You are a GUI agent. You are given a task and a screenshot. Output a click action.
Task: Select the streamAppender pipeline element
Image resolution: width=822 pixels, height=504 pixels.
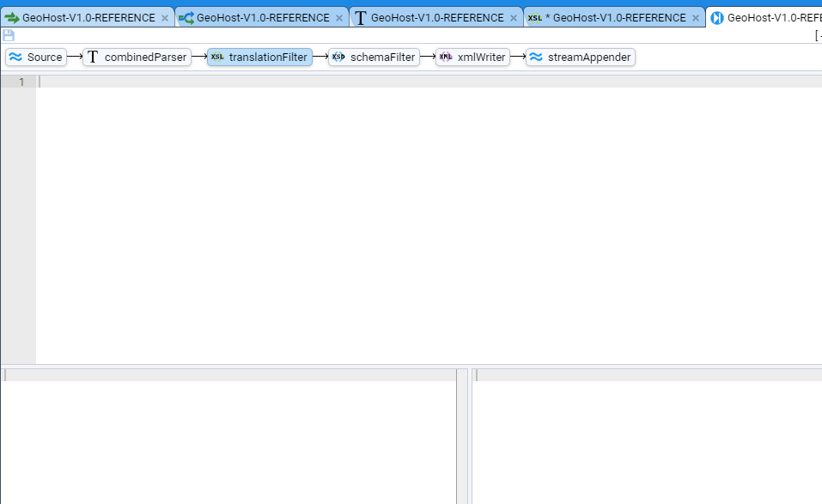click(581, 58)
